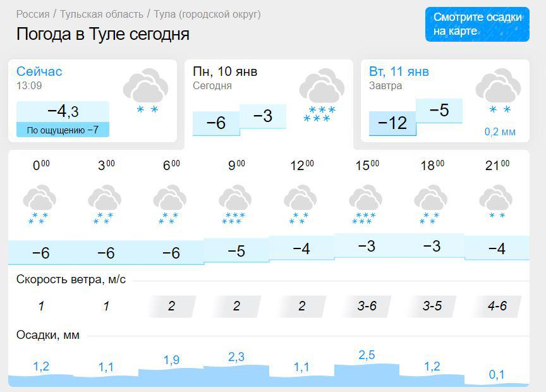Open the Смотрите осадки на карте button
The height and width of the screenshot is (392, 546).
coord(477,24)
